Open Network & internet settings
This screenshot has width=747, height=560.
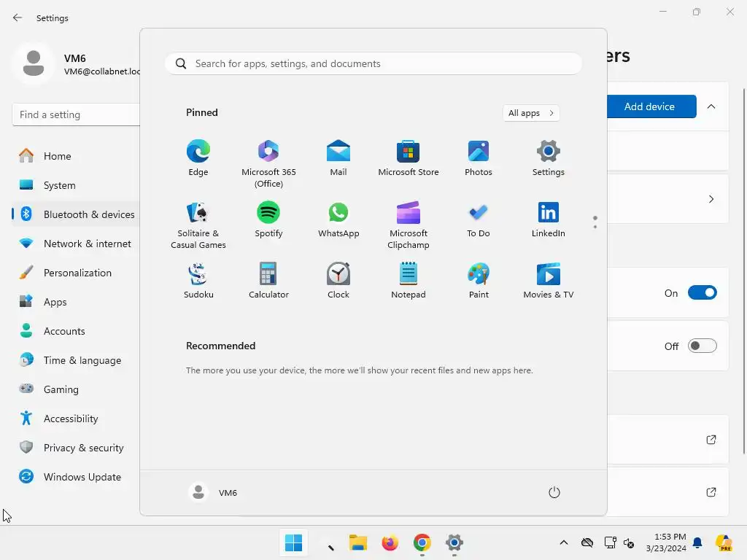(x=76, y=244)
